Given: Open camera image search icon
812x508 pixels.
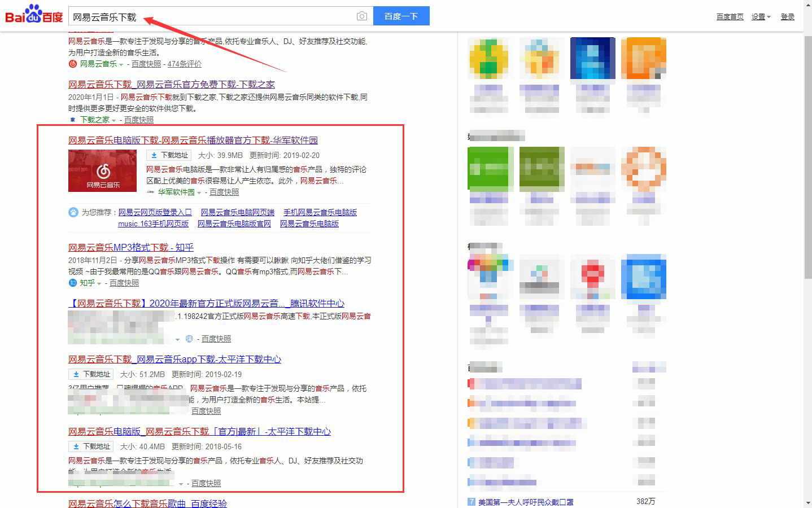Looking at the screenshot, I should (362, 16).
